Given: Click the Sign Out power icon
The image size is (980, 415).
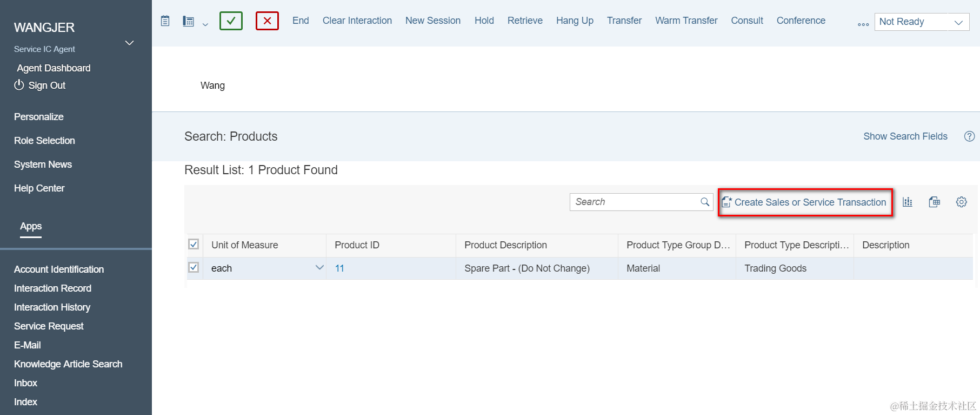Looking at the screenshot, I should coord(19,85).
